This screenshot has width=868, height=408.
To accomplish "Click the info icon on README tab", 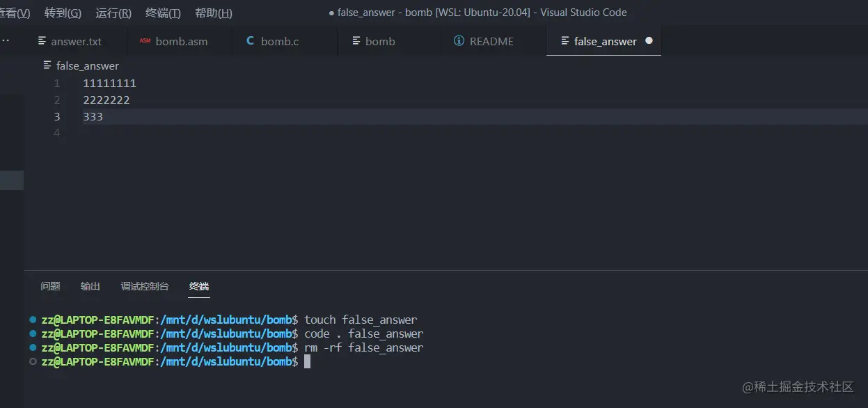I will tap(459, 41).
